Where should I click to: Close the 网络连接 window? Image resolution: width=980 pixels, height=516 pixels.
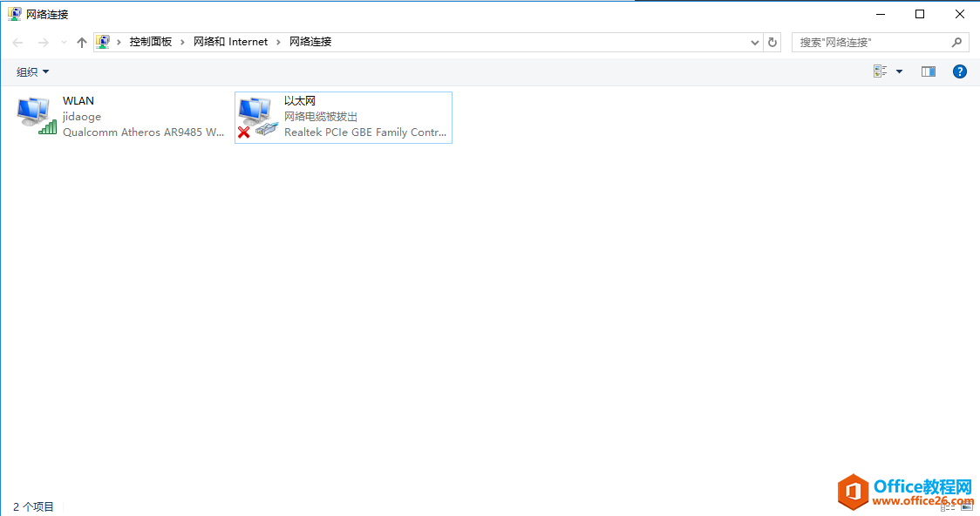coord(959,14)
